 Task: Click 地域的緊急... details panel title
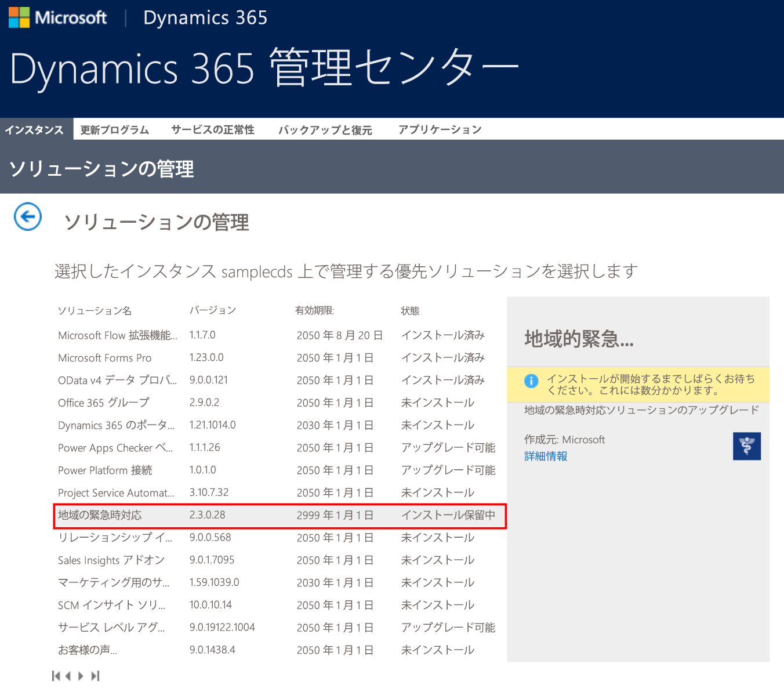coord(579,338)
